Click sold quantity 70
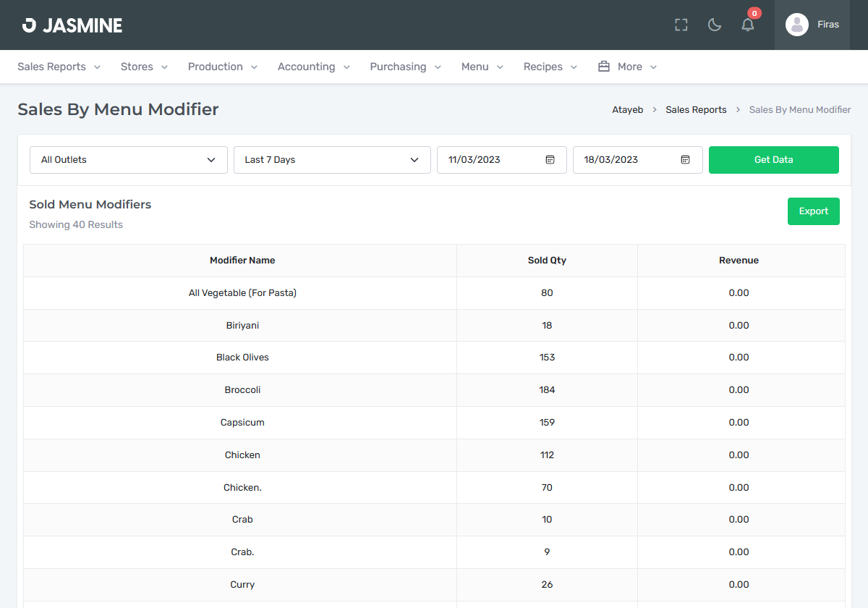 (x=547, y=488)
